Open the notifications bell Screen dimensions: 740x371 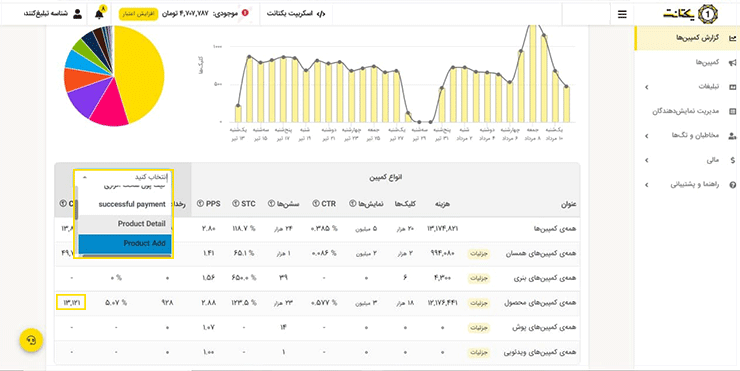(x=99, y=14)
